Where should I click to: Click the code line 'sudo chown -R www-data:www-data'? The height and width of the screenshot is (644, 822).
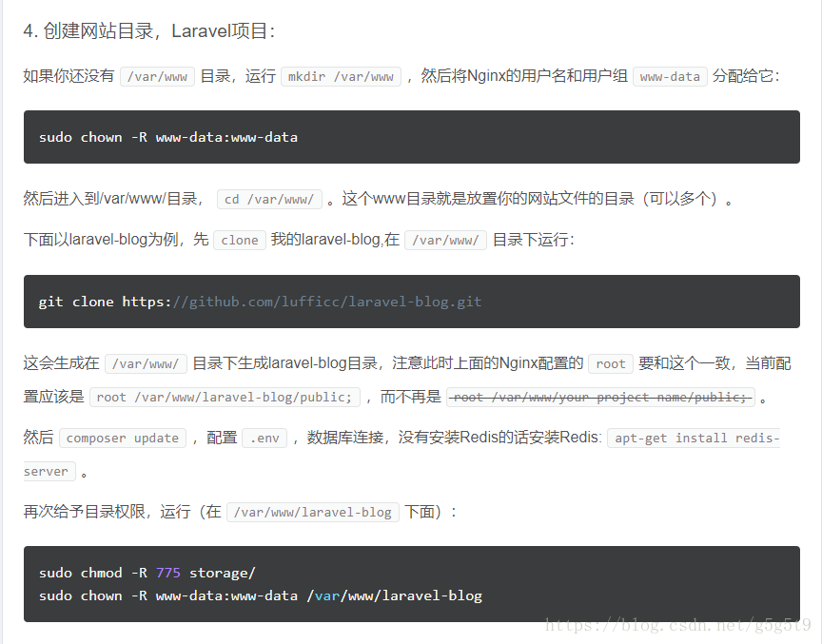click(168, 137)
